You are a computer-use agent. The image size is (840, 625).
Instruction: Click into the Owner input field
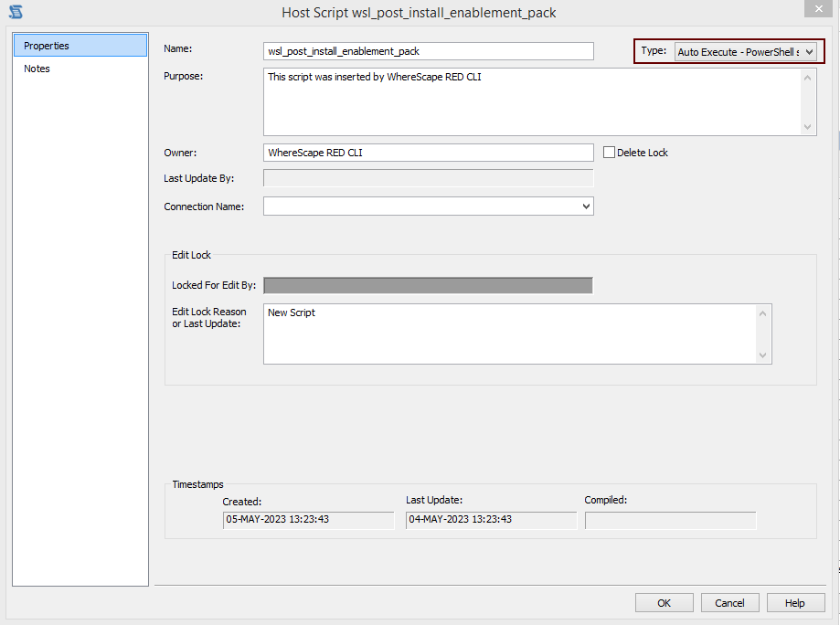[428, 153]
